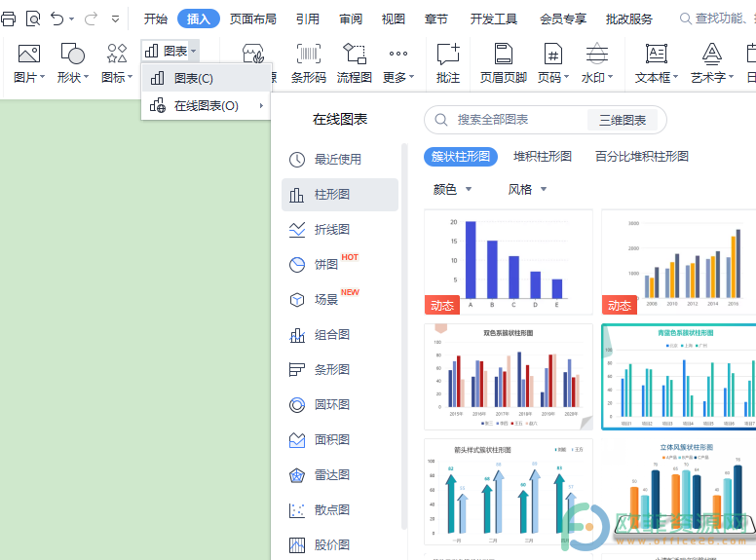The width and height of the screenshot is (756, 560).
Task: Select 场景 chart category
Action: coord(340,299)
